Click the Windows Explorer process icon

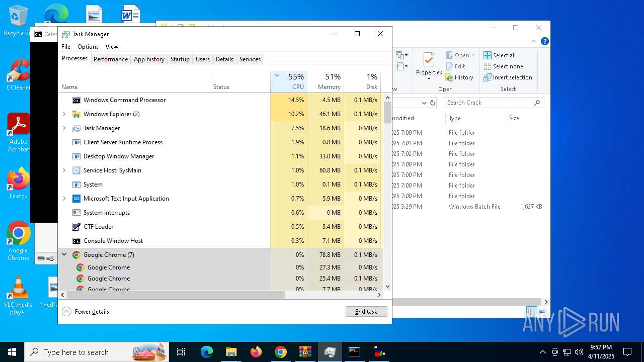76,114
